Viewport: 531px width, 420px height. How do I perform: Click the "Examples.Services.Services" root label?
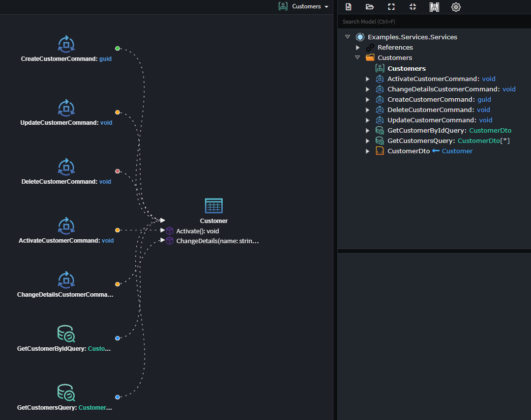[413, 37]
